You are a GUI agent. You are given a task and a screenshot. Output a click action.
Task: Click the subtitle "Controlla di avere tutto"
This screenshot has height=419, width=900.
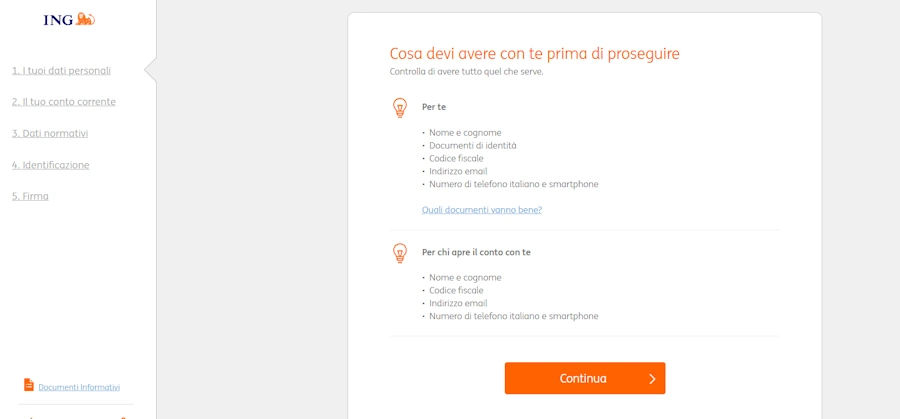tap(466, 72)
